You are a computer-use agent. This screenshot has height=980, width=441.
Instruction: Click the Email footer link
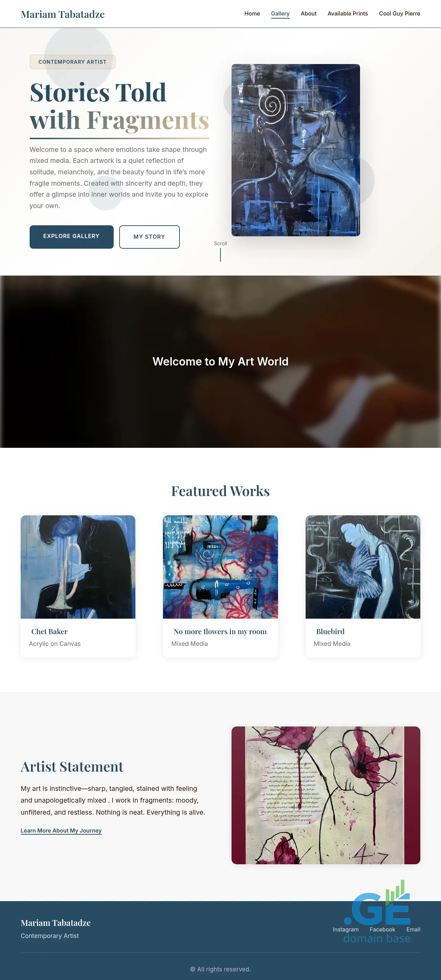[x=413, y=929]
